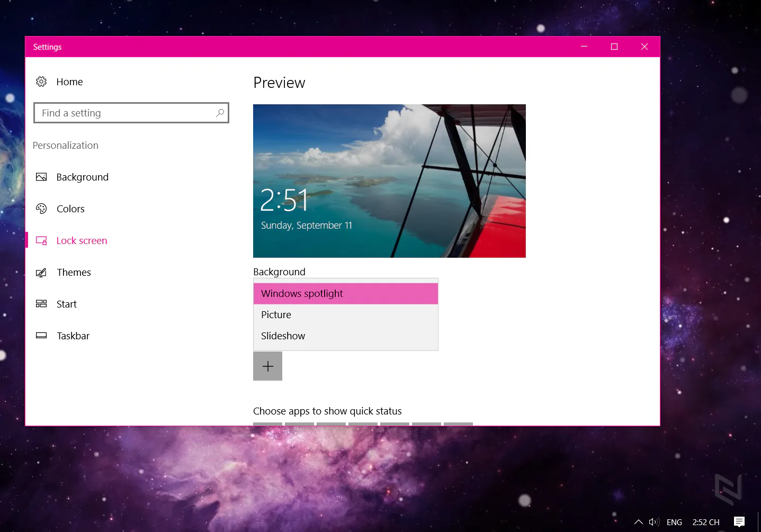Viewport: 761px width, 532px height.
Task: Click the volume speaker tray icon
Action: click(x=654, y=522)
